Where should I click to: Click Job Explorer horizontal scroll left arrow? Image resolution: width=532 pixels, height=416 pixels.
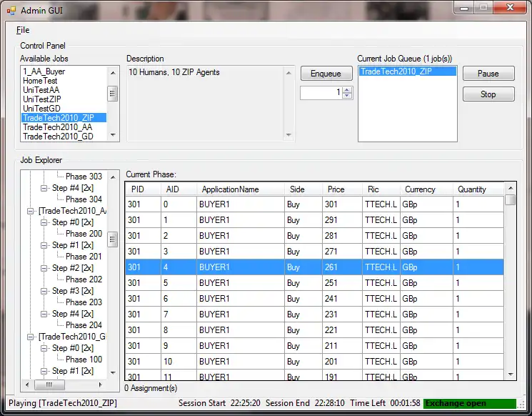(x=27, y=385)
